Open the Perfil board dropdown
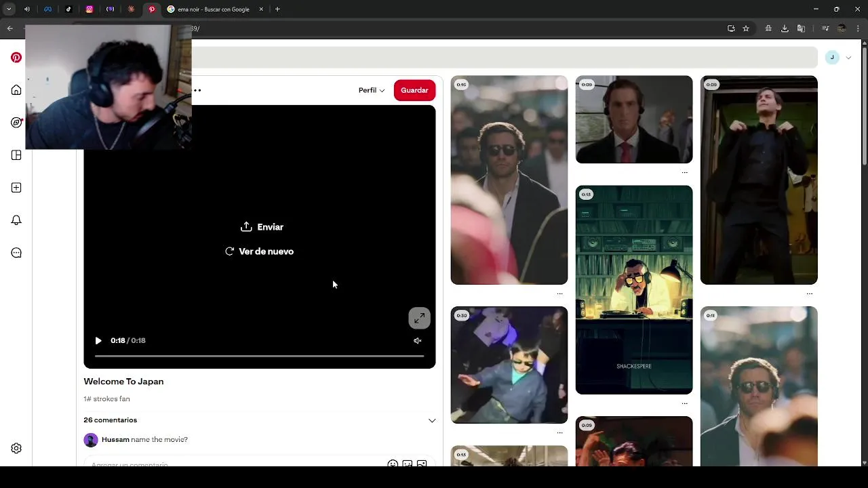This screenshot has height=488, width=868. (x=372, y=90)
